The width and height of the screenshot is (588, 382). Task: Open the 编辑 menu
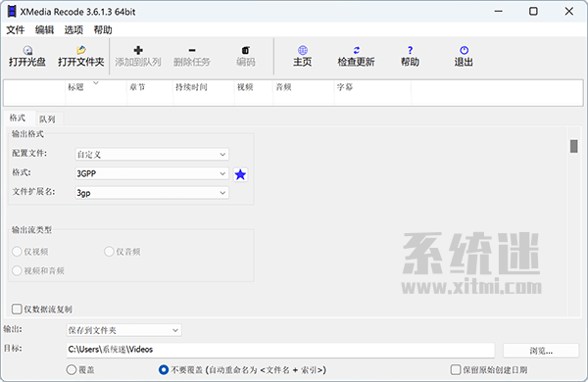[x=45, y=30]
